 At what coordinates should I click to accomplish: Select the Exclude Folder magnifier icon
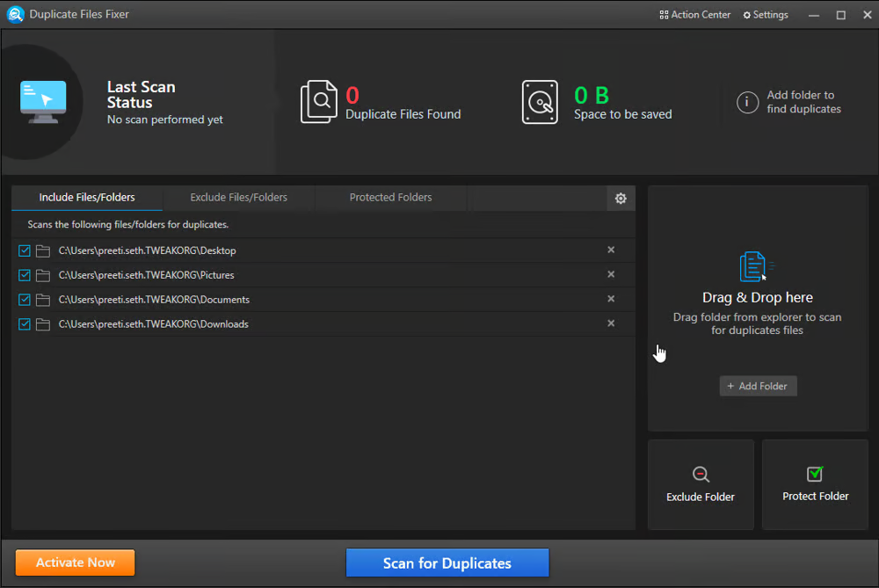pos(701,474)
